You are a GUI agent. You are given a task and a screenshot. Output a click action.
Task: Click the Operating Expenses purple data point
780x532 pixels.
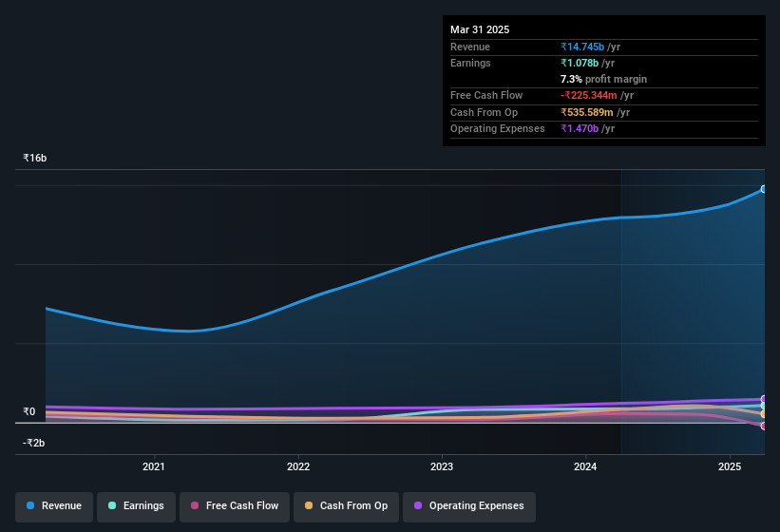pyautogui.click(x=764, y=399)
